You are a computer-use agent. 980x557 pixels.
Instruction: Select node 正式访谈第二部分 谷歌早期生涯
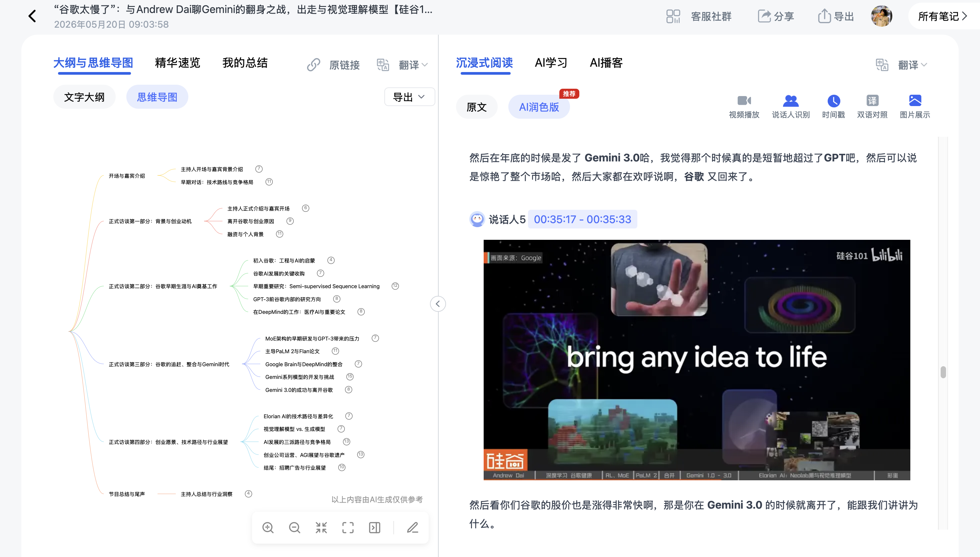(163, 286)
